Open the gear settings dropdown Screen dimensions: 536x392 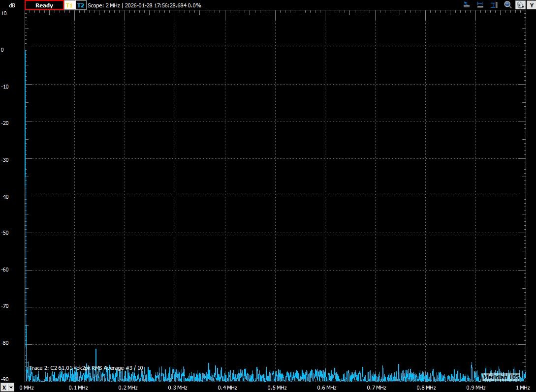pyautogui.click(x=520, y=5)
